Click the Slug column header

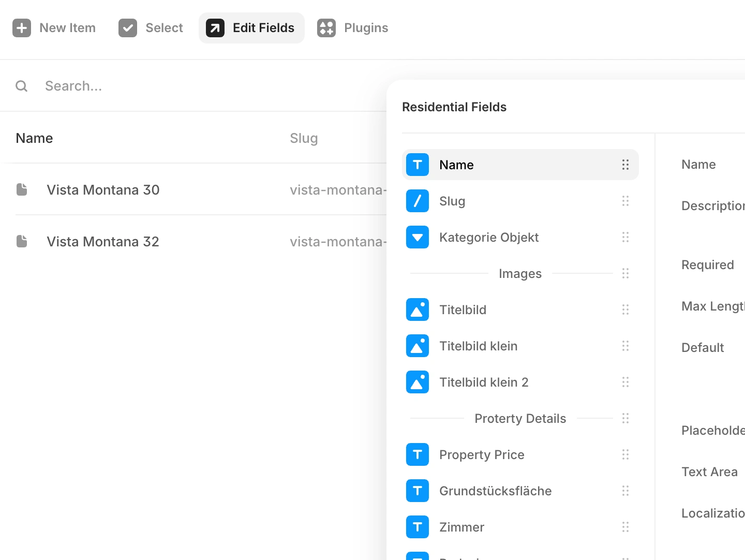pyautogui.click(x=304, y=138)
